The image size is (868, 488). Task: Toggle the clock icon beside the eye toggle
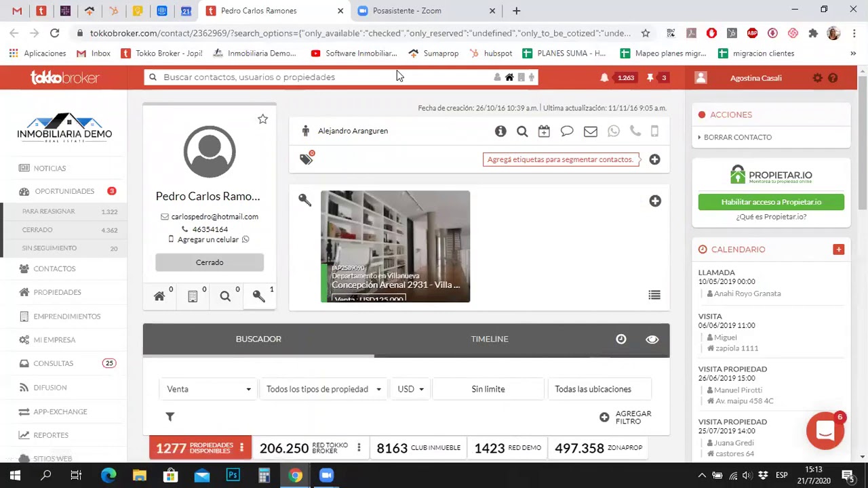click(x=620, y=339)
